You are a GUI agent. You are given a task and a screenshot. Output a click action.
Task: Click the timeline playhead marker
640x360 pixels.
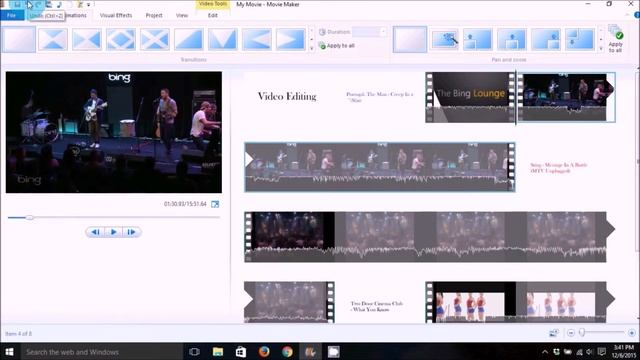click(516, 97)
